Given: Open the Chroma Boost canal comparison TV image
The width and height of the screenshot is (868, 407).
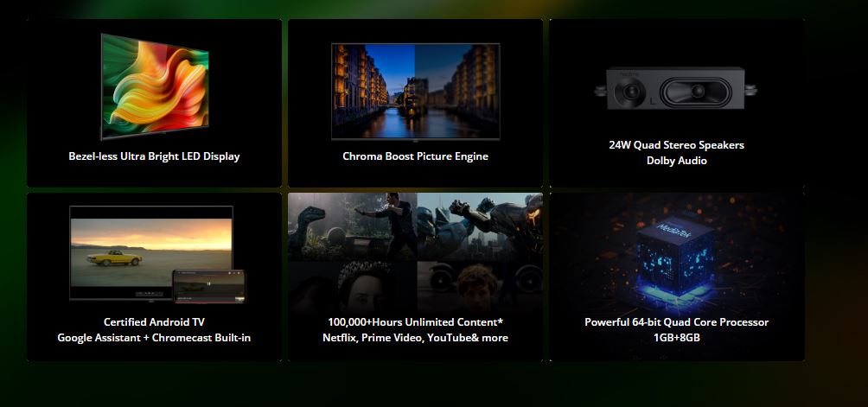Looking at the screenshot, I should click(415, 91).
